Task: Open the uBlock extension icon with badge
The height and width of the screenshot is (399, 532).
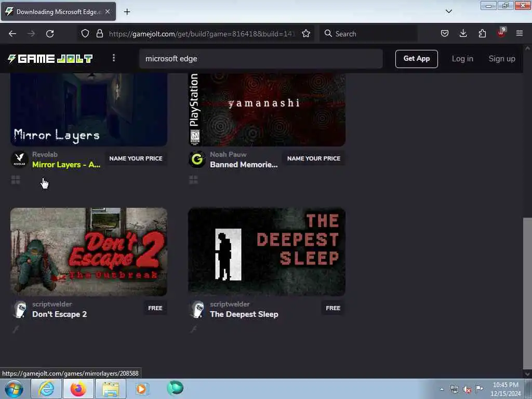Action: click(501, 33)
